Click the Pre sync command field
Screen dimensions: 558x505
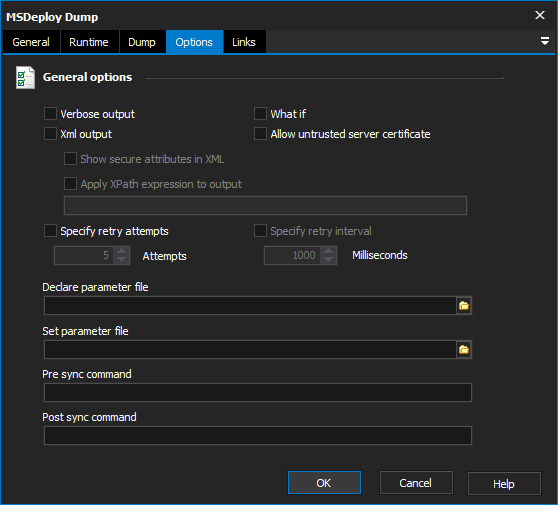pyautogui.click(x=258, y=393)
